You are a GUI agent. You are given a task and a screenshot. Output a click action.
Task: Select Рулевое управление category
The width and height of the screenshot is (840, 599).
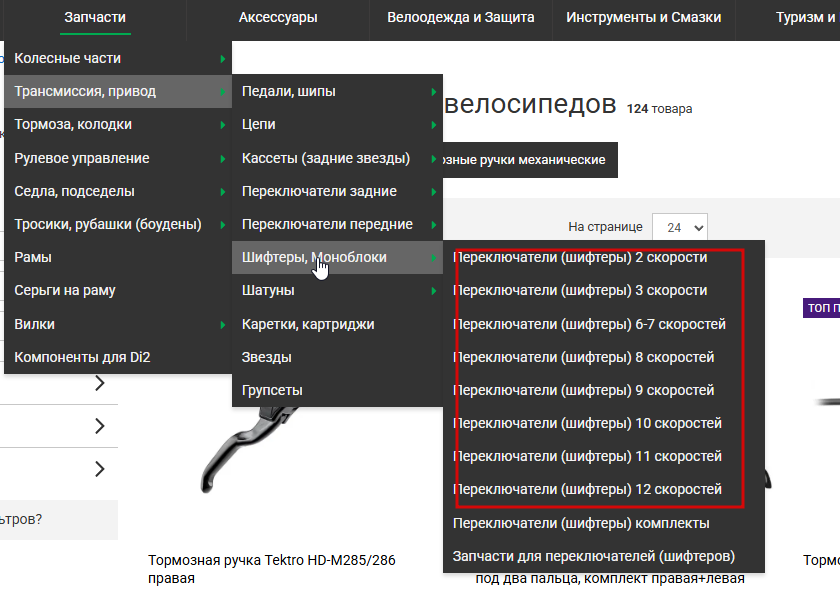[118, 158]
